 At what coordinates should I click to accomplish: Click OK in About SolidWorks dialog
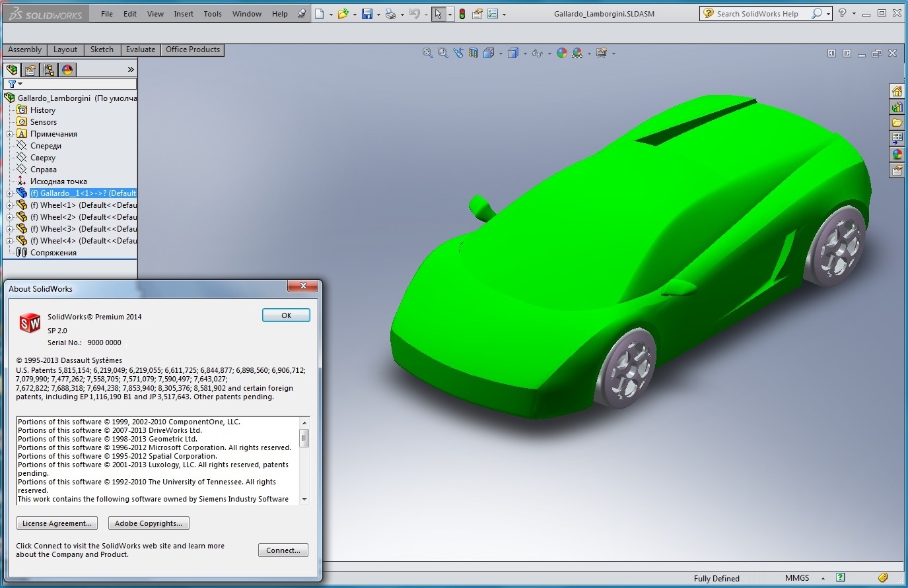coord(286,315)
